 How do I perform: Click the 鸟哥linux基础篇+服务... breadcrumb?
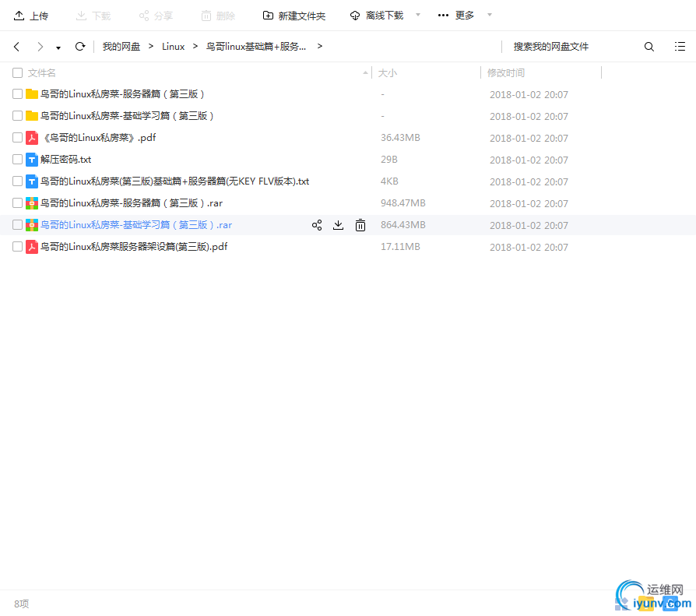[256, 47]
